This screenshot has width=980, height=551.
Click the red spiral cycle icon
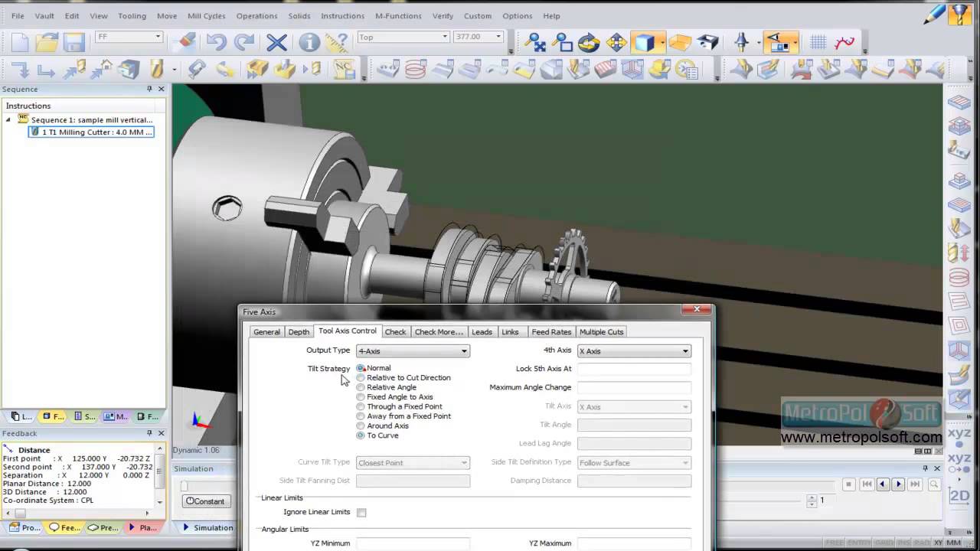coord(416,70)
